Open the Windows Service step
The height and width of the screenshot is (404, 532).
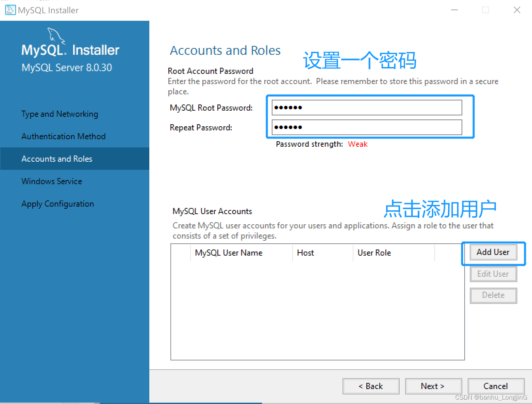(74, 181)
